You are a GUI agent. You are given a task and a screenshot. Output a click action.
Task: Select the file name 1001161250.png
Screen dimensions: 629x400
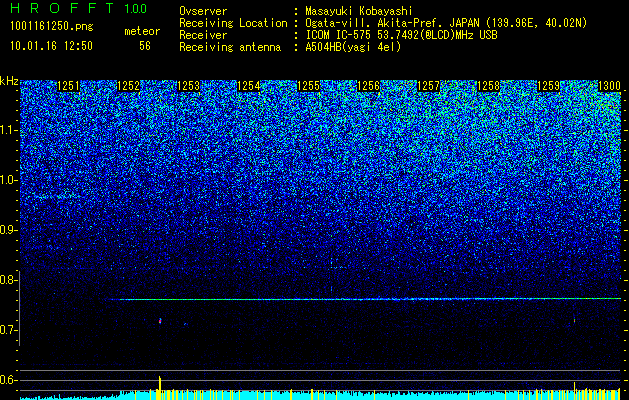tap(52, 27)
